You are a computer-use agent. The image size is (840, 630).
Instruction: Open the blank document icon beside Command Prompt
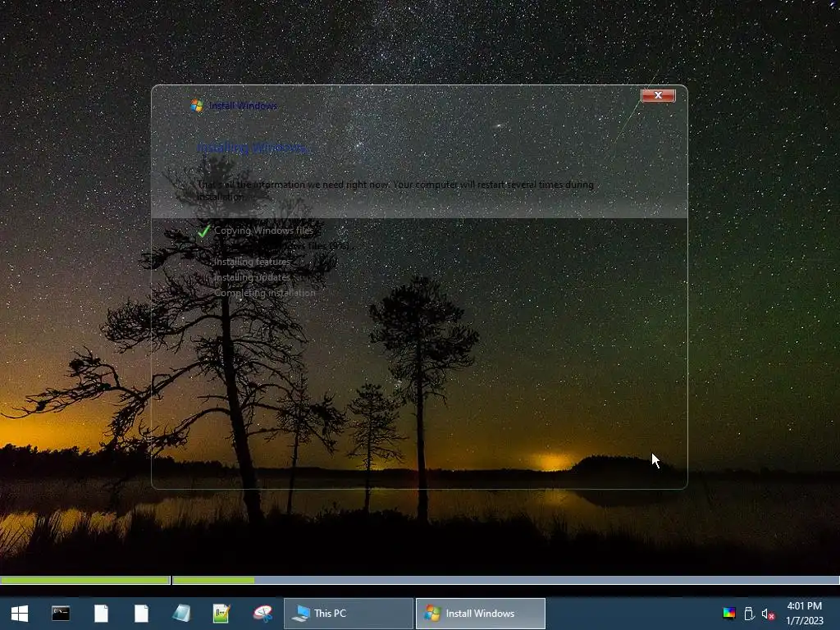click(101, 614)
